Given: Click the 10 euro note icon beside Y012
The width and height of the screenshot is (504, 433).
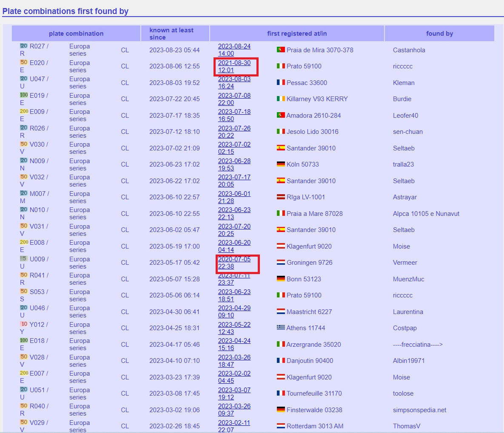Looking at the screenshot, I should pos(24,324).
